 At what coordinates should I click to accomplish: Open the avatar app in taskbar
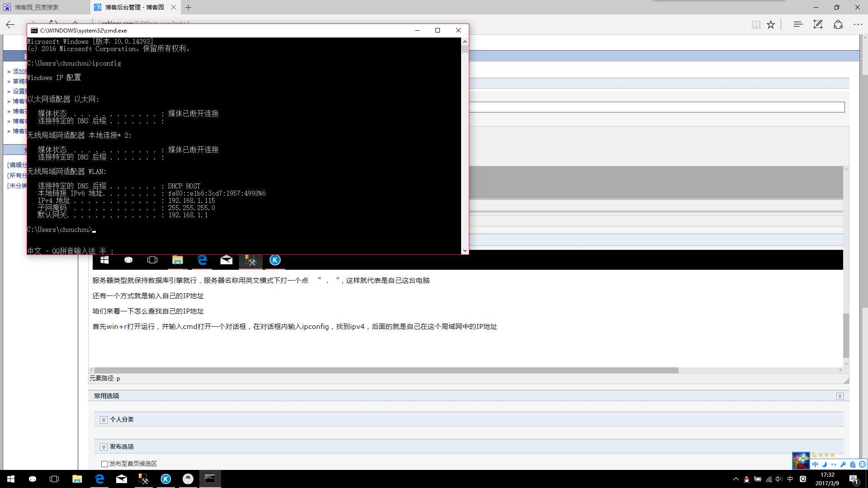[x=188, y=479]
